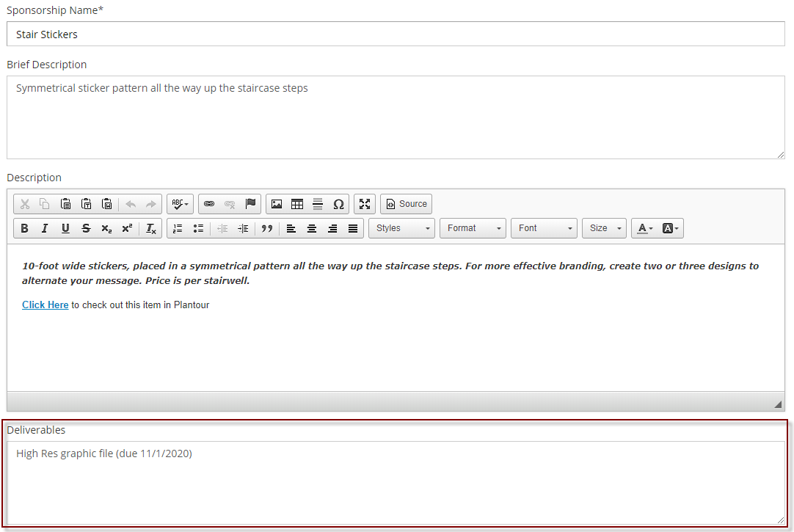Toggle bold formatting in the Description editor

coord(24,228)
